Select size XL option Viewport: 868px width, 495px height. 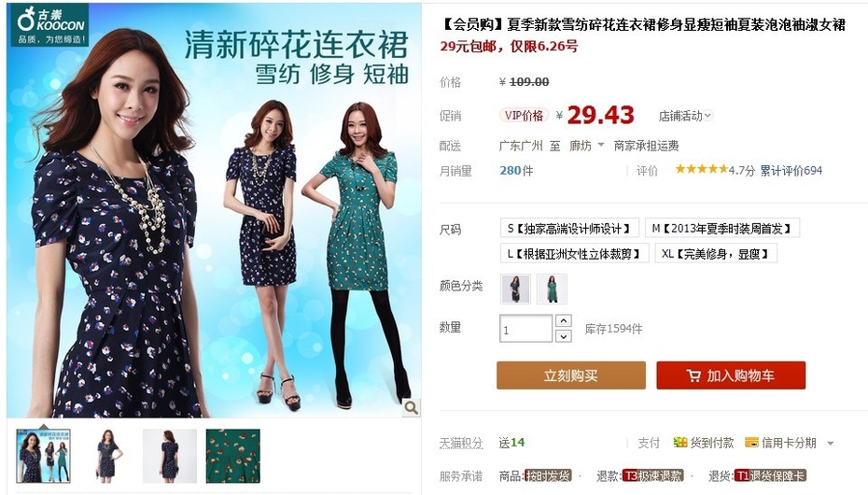coord(716,254)
